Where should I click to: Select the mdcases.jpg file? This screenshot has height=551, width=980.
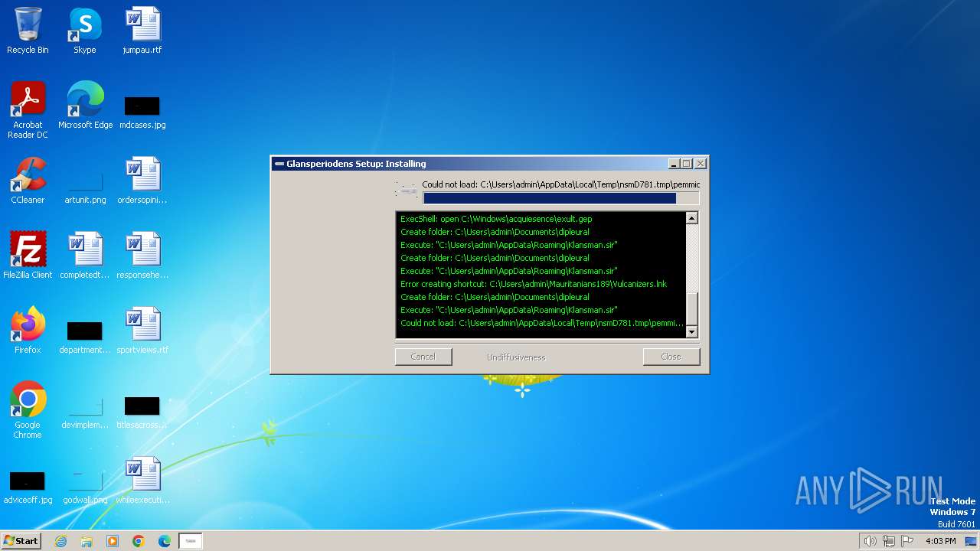[142, 112]
